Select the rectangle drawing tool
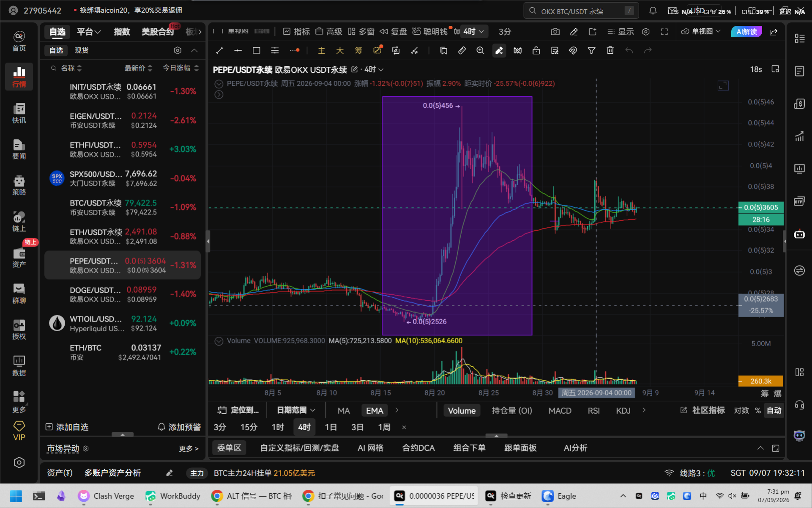This screenshot has width=812, height=508. pyautogui.click(x=256, y=51)
